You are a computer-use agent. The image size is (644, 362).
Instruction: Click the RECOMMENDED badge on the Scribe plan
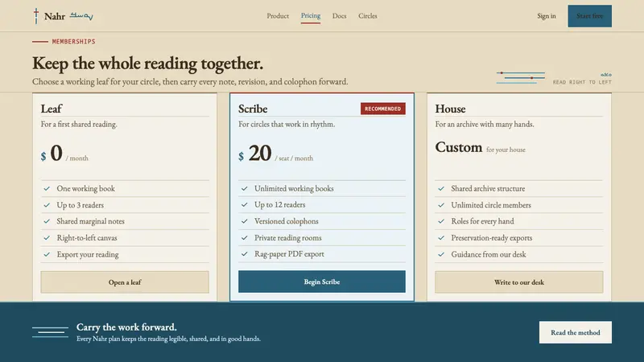point(383,109)
